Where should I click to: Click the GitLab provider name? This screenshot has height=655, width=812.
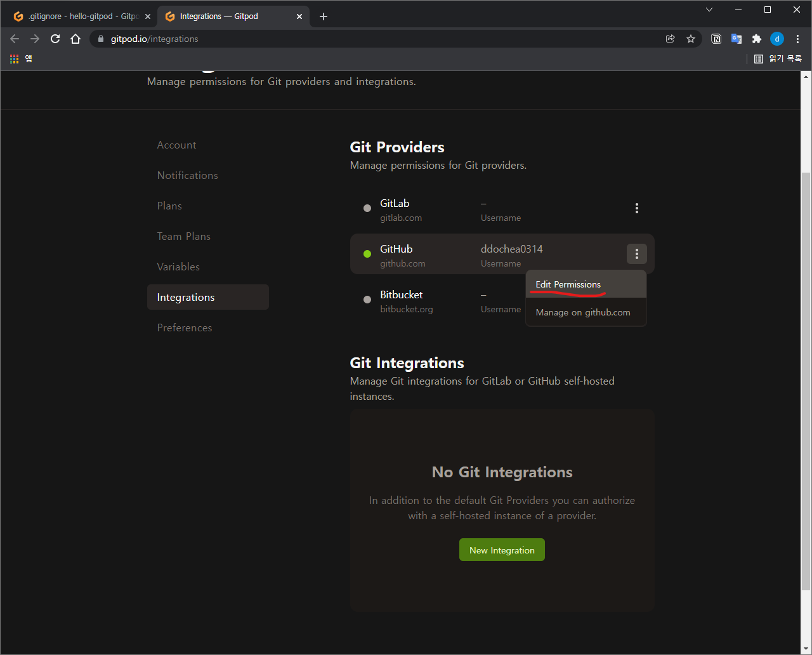(395, 203)
